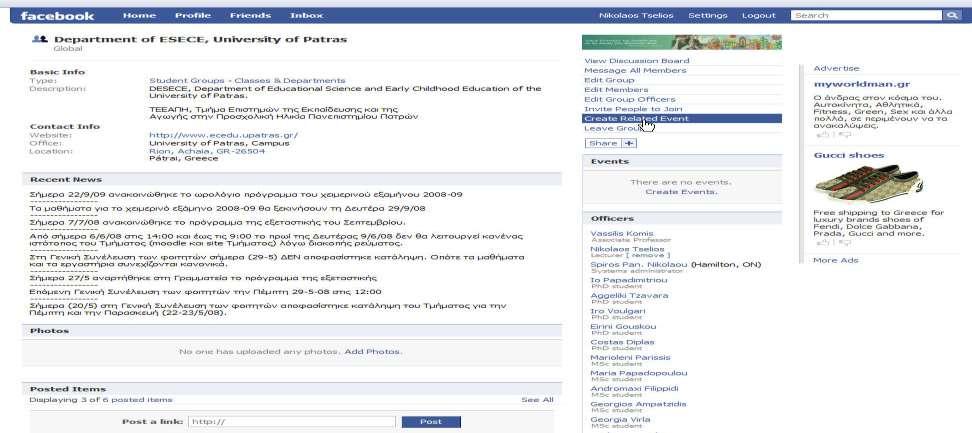This screenshot has height=433, width=972.
Task: Click the plus icon next to Share
Action: point(629,143)
